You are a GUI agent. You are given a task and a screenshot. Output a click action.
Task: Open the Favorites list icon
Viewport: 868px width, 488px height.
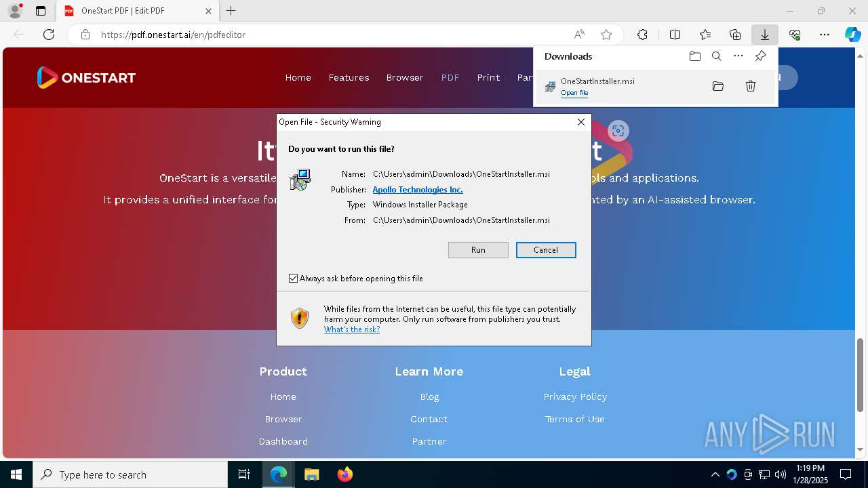(705, 35)
